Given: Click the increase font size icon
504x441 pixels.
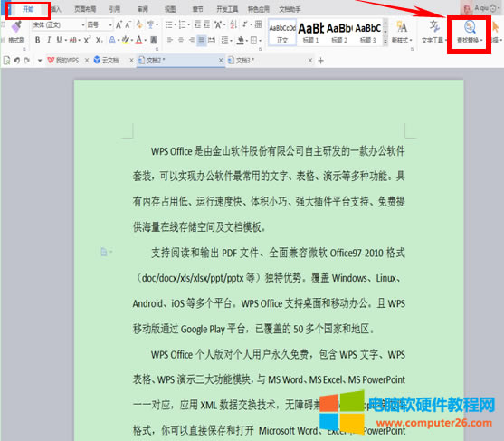Looking at the screenshot, I should point(119,24).
